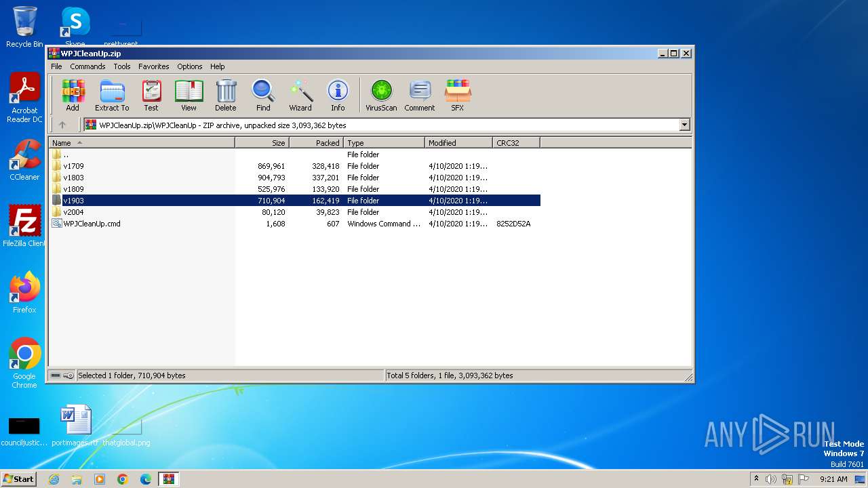Create SFX self-extracting archive

click(458, 95)
